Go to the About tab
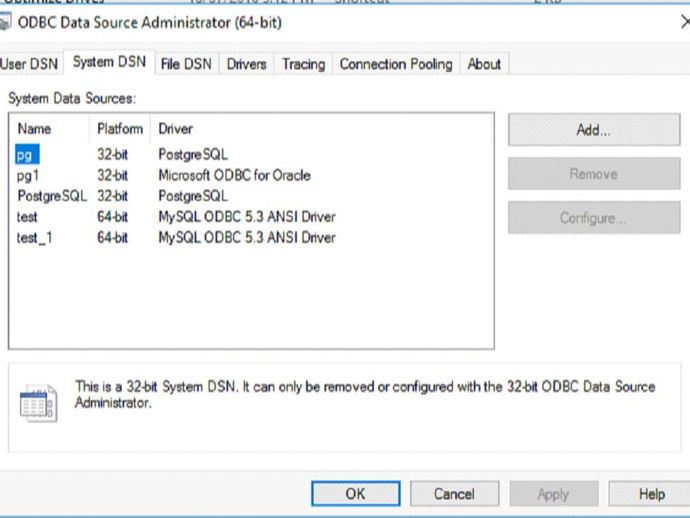 click(x=484, y=64)
